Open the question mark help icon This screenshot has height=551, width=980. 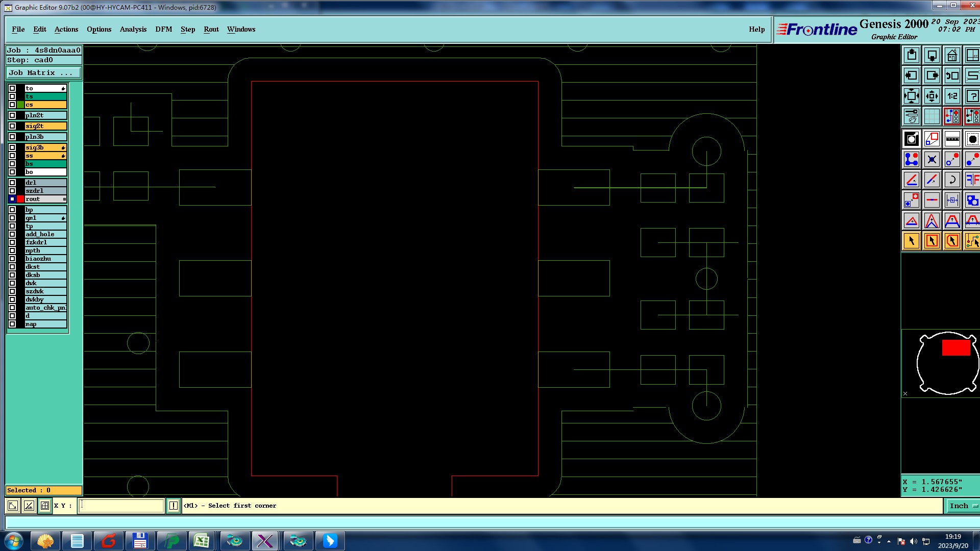pos(972,96)
